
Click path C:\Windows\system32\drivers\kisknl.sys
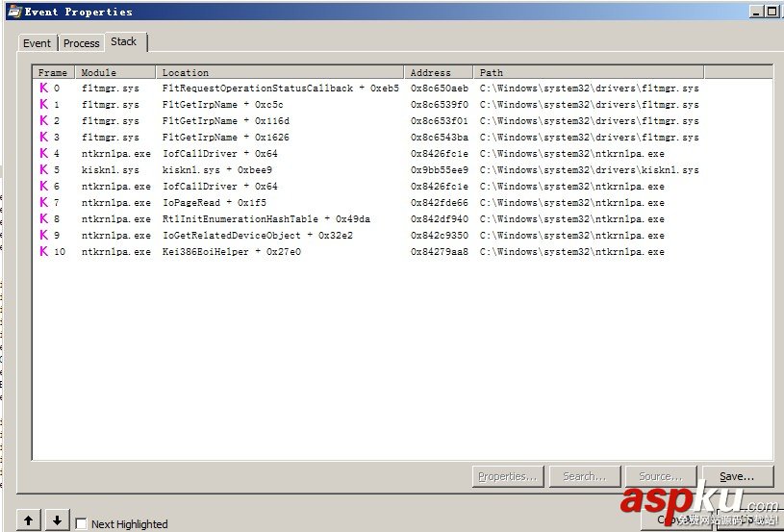[589, 169]
